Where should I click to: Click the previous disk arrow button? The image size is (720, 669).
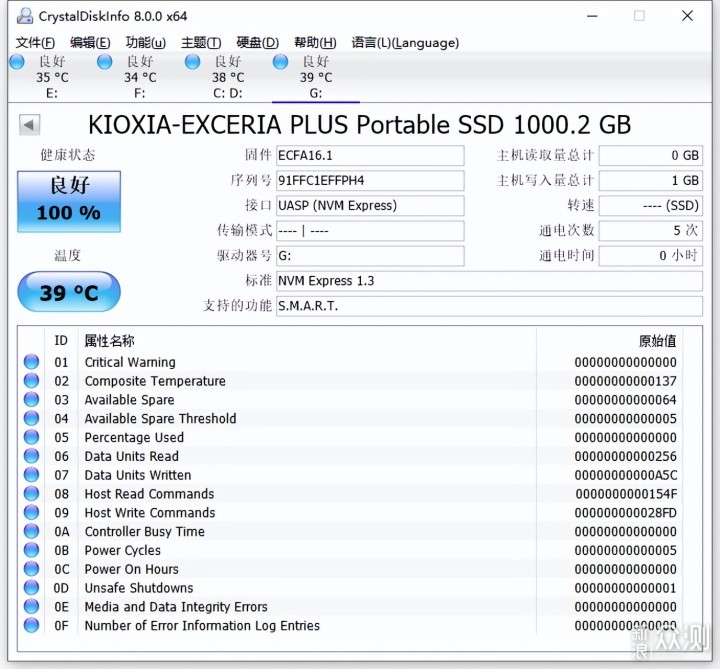coord(29,125)
